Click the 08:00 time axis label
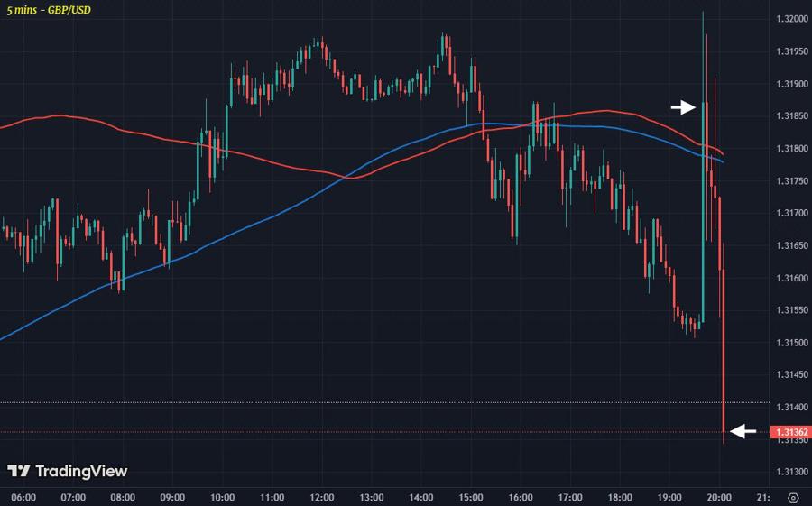Viewport: 812px width, 506px height. point(124,498)
